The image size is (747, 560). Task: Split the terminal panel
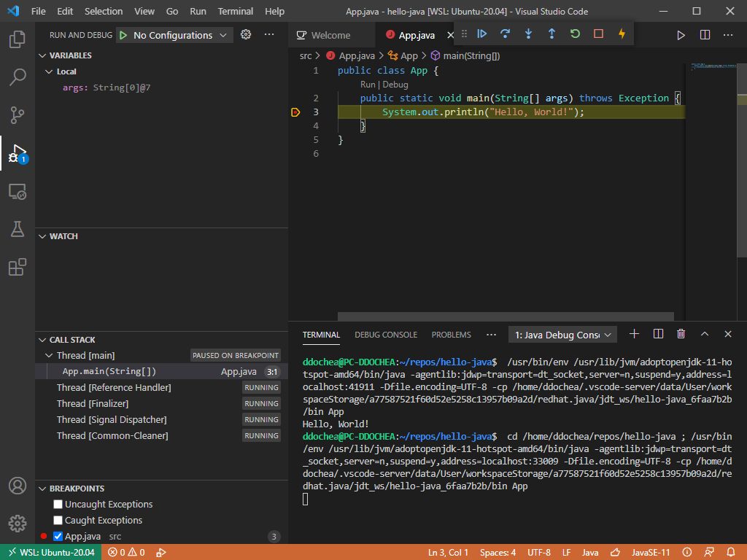tap(658, 334)
